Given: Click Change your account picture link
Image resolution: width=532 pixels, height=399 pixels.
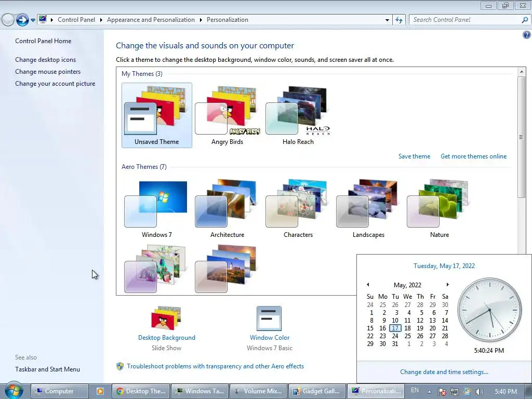Looking at the screenshot, I should [x=55, y=84].
